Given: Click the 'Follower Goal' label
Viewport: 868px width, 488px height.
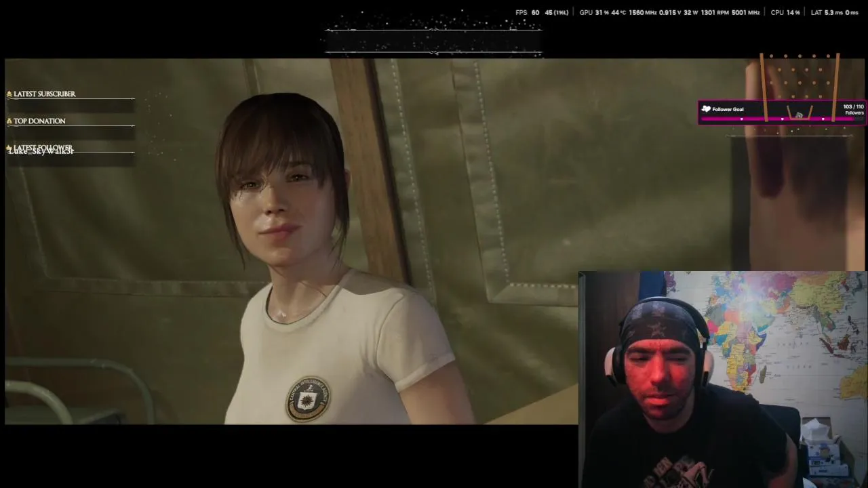Looking at the screenshot, I should (x=728, y=109).
